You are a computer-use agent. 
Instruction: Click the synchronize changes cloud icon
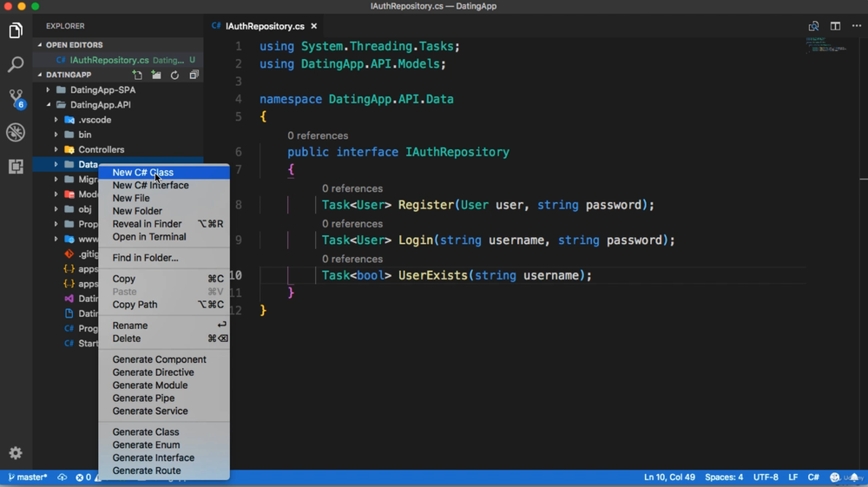click(x=62, y=477)
